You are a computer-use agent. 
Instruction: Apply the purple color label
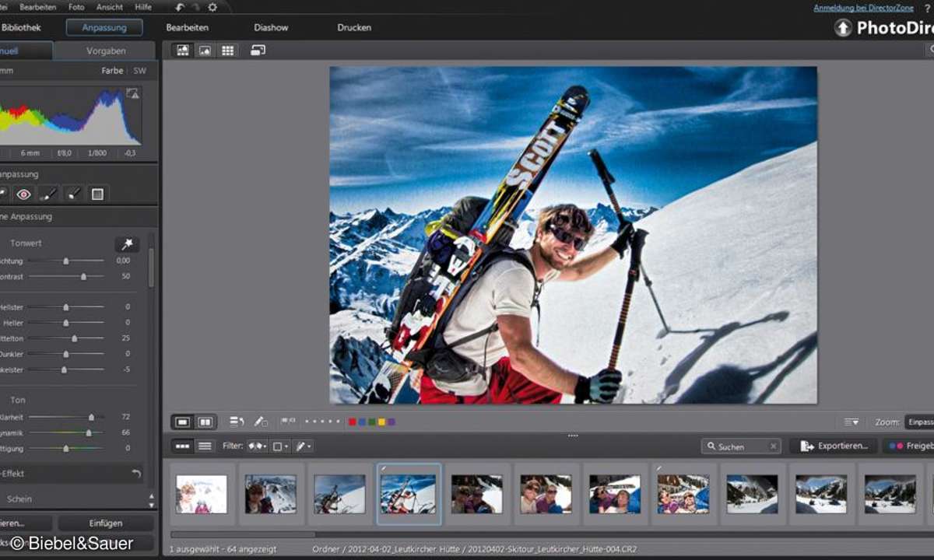(391, 422)
